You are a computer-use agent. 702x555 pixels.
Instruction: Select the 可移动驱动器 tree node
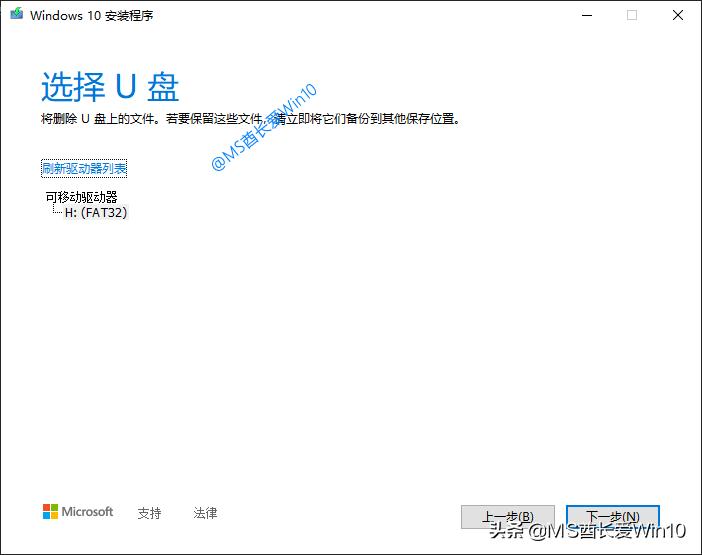point(81,196)
